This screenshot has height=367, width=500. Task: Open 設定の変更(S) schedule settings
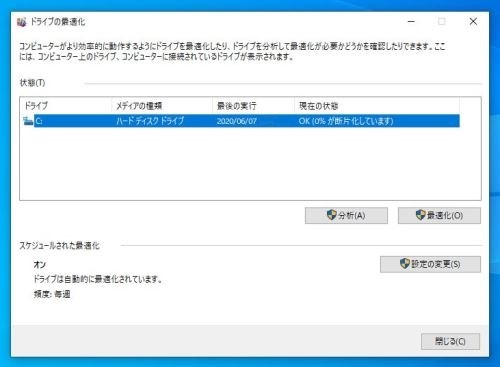pos(430,264)
